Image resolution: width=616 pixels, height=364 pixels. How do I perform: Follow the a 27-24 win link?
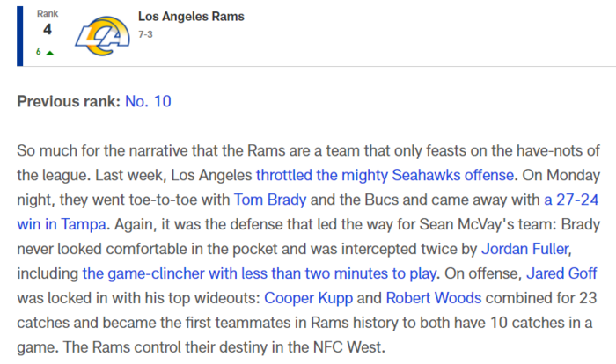pyautogui.click(x=571, y=200)
